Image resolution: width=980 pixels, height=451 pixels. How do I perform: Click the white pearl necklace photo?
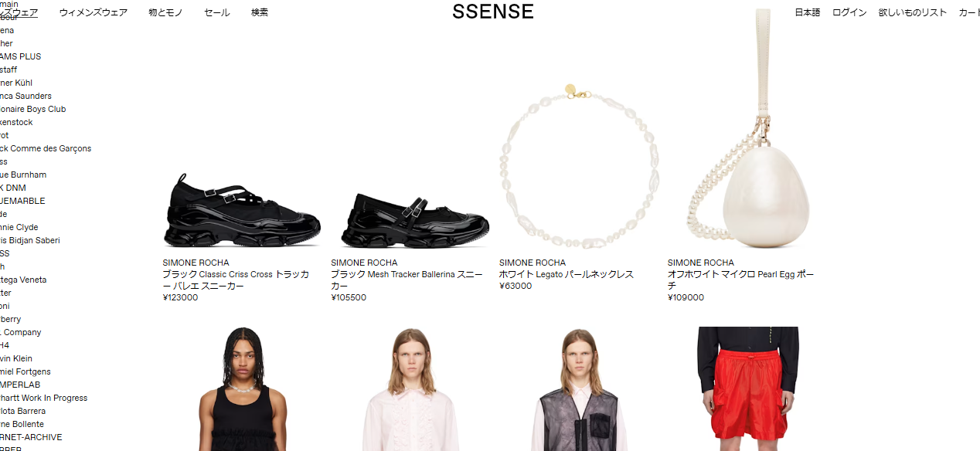tap(578, 166)
